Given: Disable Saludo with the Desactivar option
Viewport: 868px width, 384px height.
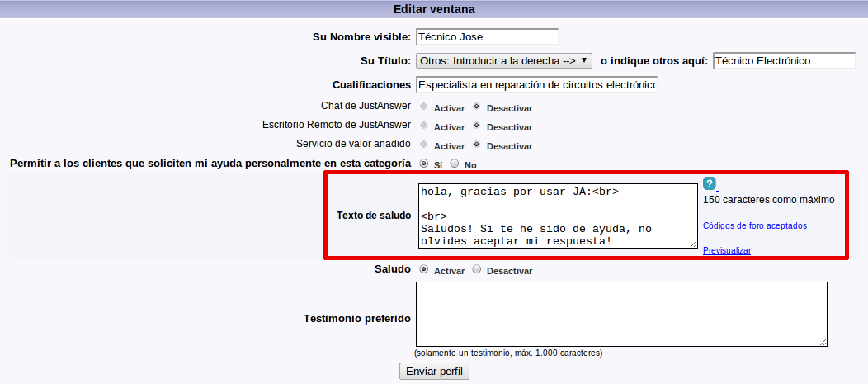Looking at the screenshot, I should point(476,269).
